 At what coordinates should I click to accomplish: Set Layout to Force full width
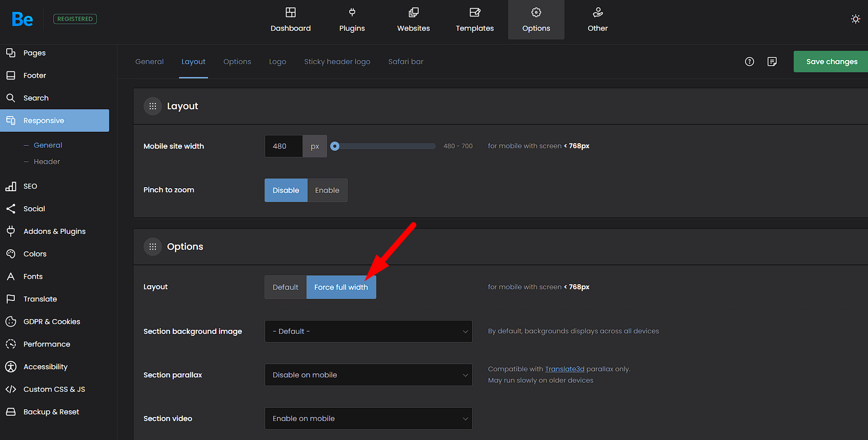coord(341,287)
